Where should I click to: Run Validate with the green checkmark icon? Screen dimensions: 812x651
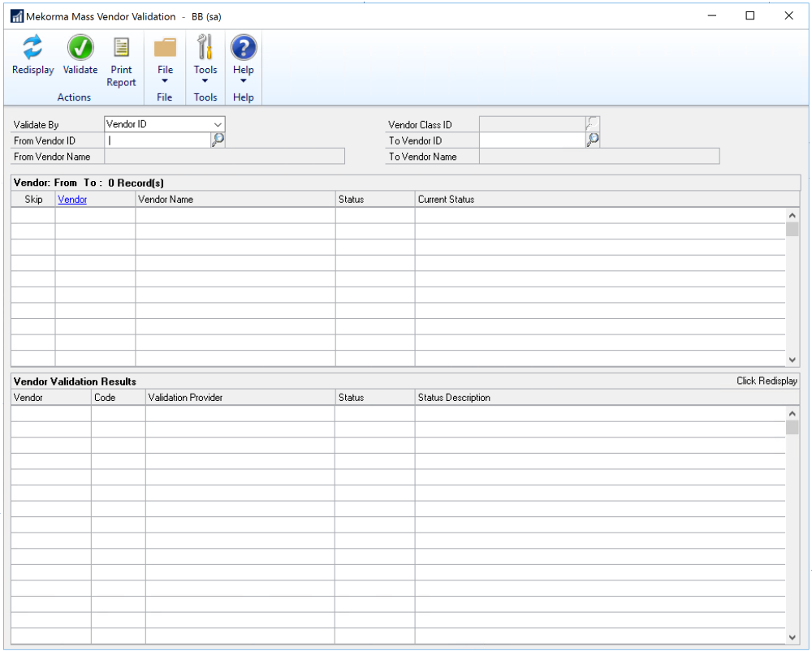[80, 48]
